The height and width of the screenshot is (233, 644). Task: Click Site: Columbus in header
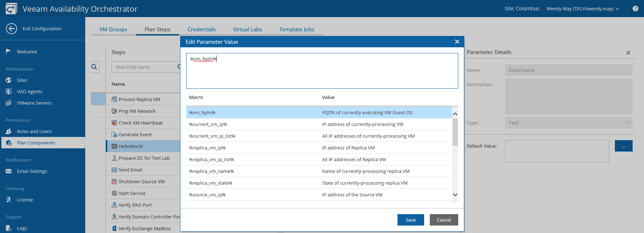[x=522, y=9]
